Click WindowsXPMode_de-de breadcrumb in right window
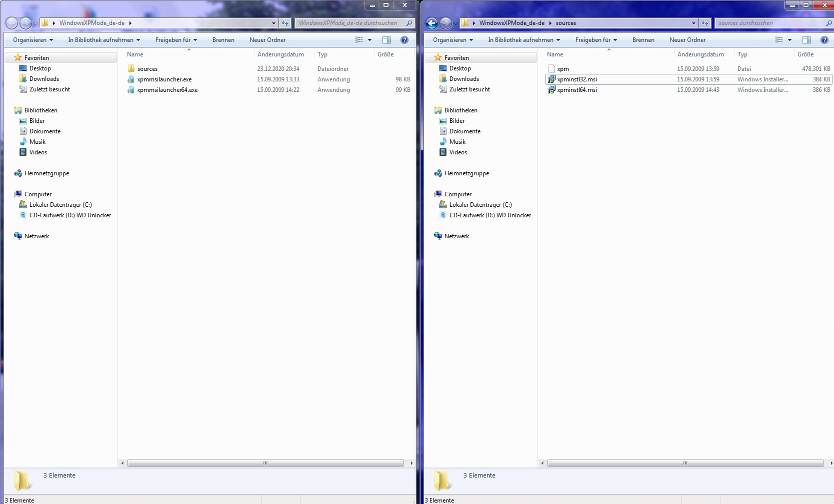 click(x=511, y=23)
